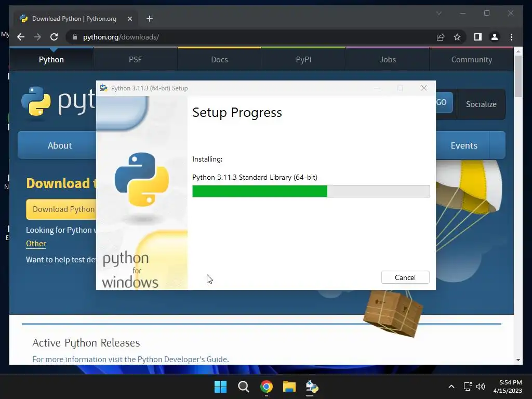
Task: Follow the Other platforms link
Action: [36, 244]
